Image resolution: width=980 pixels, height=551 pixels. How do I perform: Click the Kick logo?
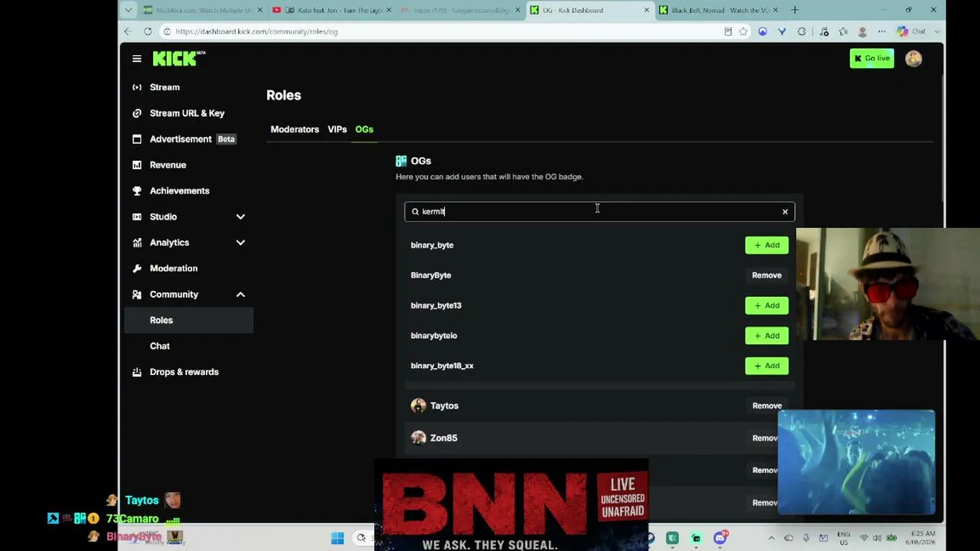point(178,58)
